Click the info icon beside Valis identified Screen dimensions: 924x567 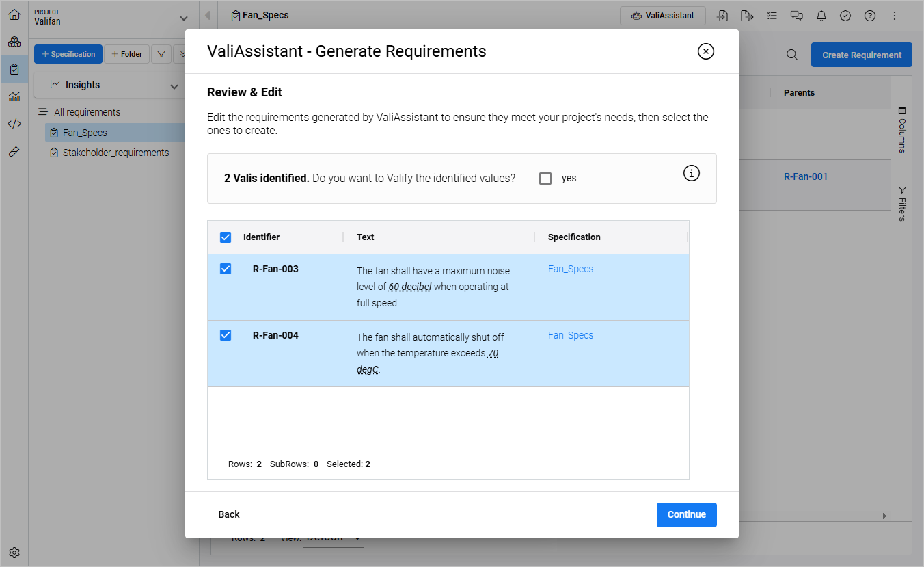click(692, 174)
